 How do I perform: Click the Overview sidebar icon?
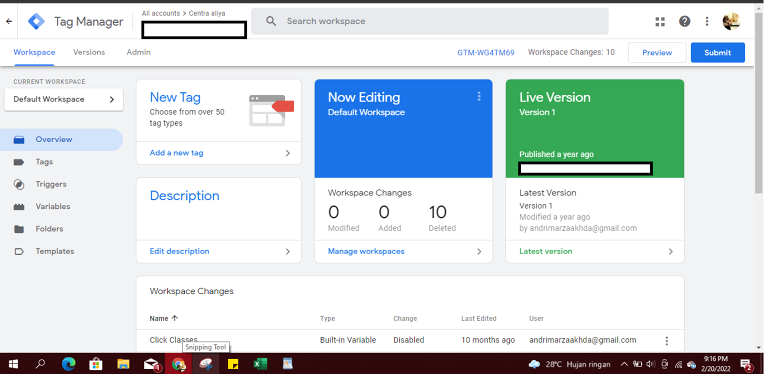click(x=19, y=140)
